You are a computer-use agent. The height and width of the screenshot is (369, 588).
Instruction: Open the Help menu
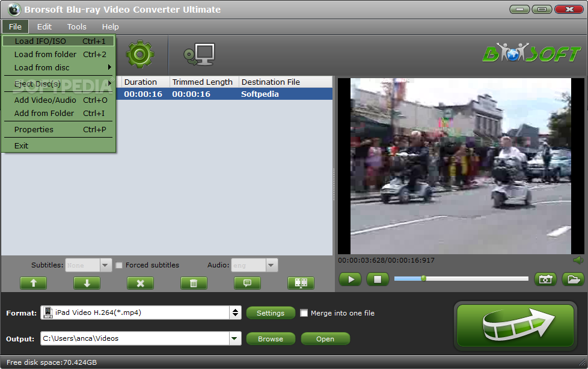(110, 26)
